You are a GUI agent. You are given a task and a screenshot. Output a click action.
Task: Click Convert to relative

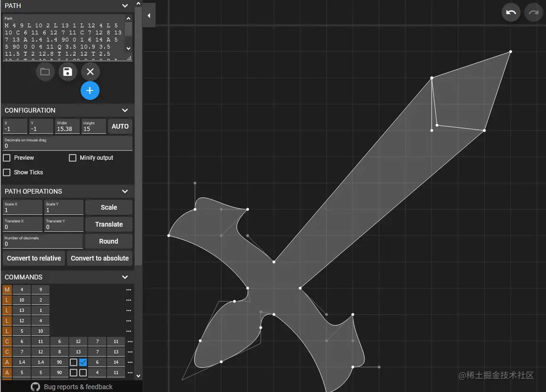pos(34,259)
